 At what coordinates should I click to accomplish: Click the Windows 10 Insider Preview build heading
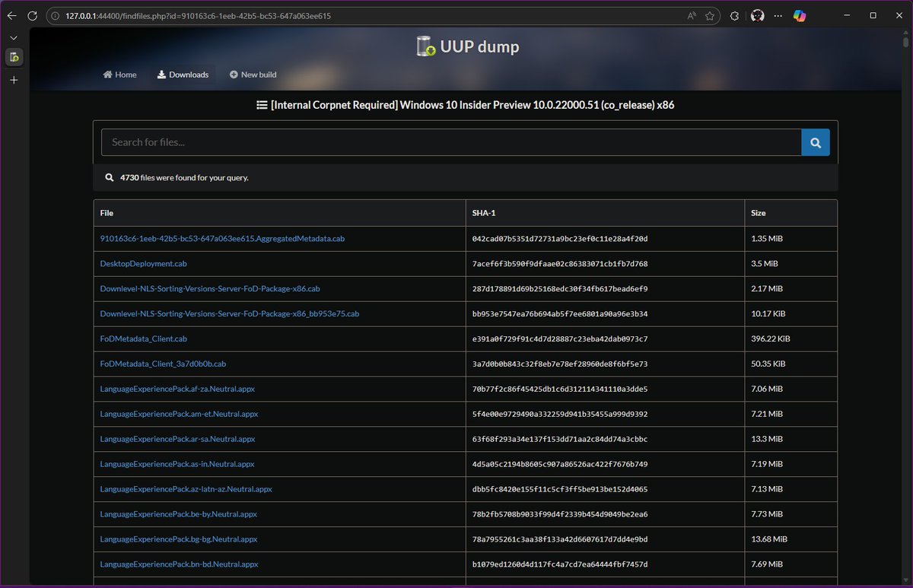pyautogui.click(x=465, y=105)
